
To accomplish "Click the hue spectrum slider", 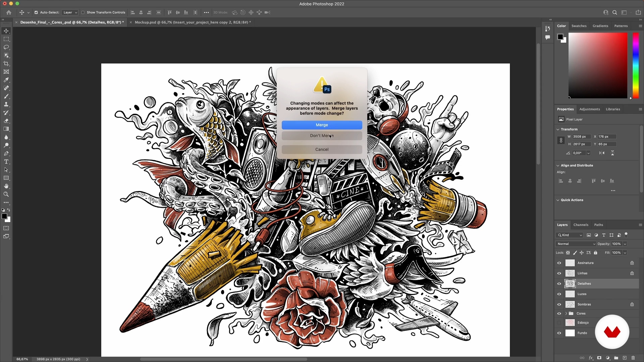I will coord(635,65).
